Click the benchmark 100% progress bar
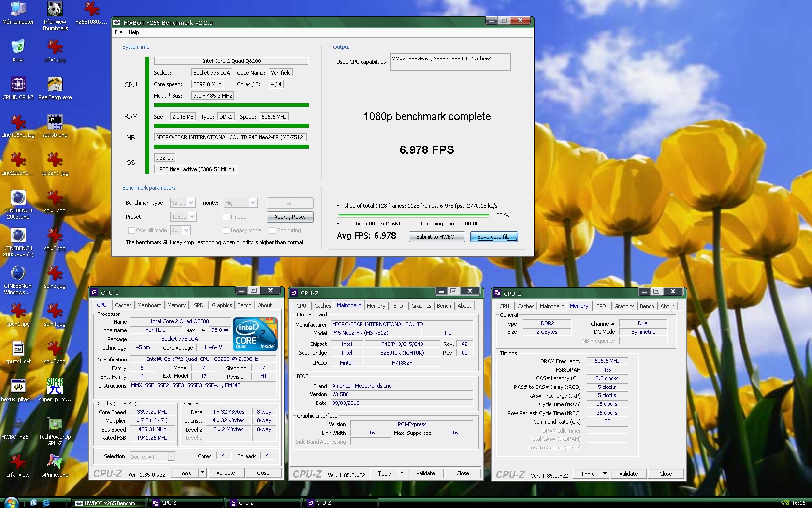This screenshot has width=812, height=508. click(413, 215)
